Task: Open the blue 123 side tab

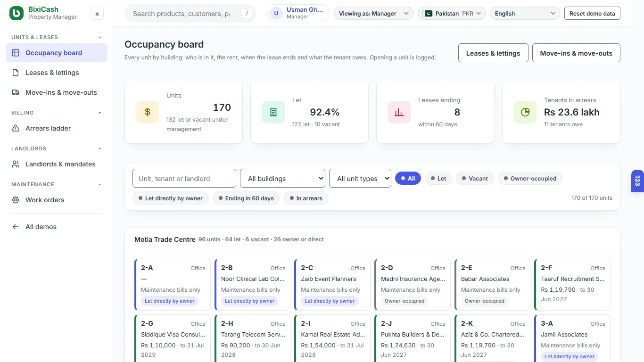Action: 637,181
